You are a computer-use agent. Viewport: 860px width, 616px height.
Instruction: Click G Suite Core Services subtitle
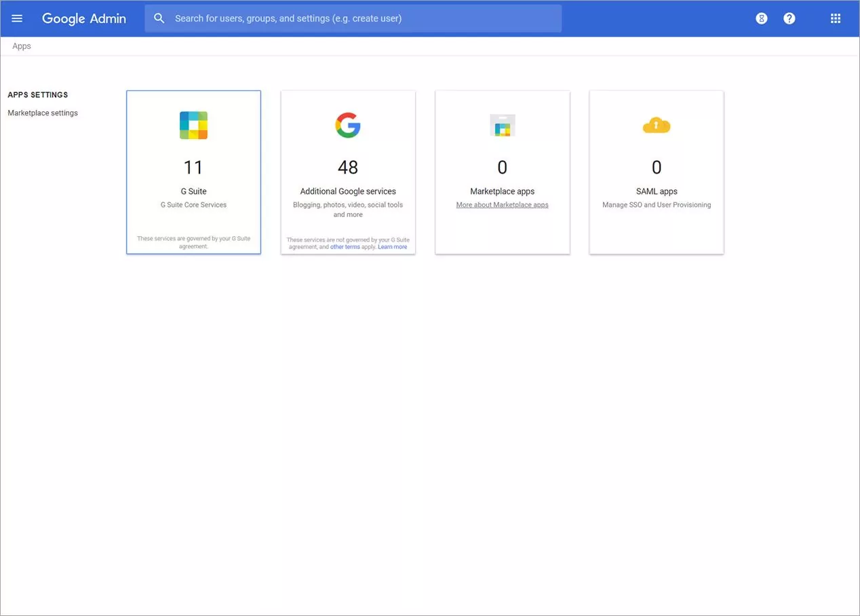pyautogui.click(x=193, y=205)
